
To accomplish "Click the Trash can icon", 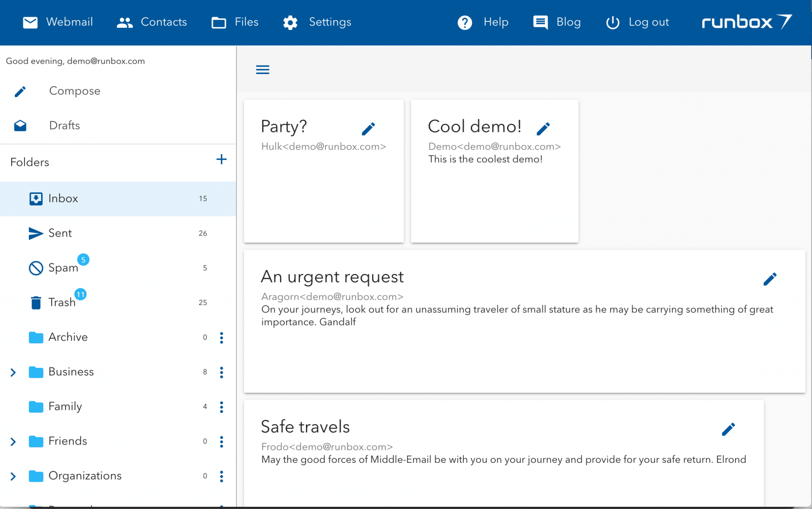I will (35, 302).
